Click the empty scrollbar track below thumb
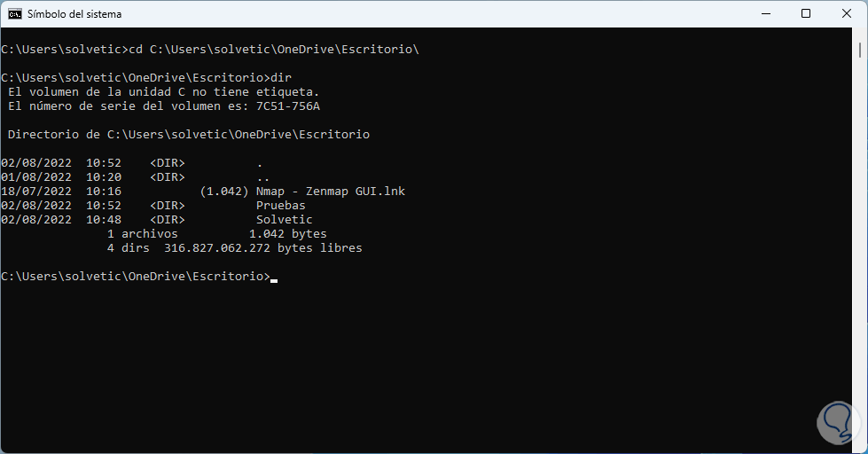This screenshot has height=454, width=868. point(861,266)
